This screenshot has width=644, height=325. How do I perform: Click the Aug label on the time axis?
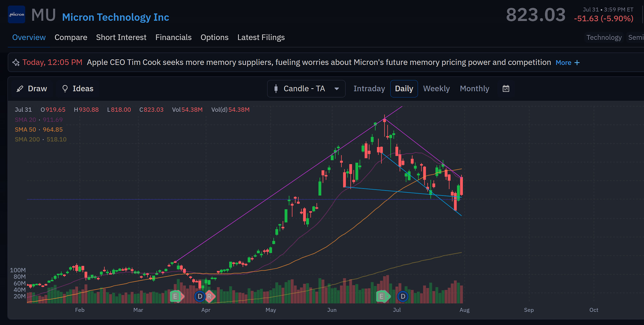coord(464,310)
